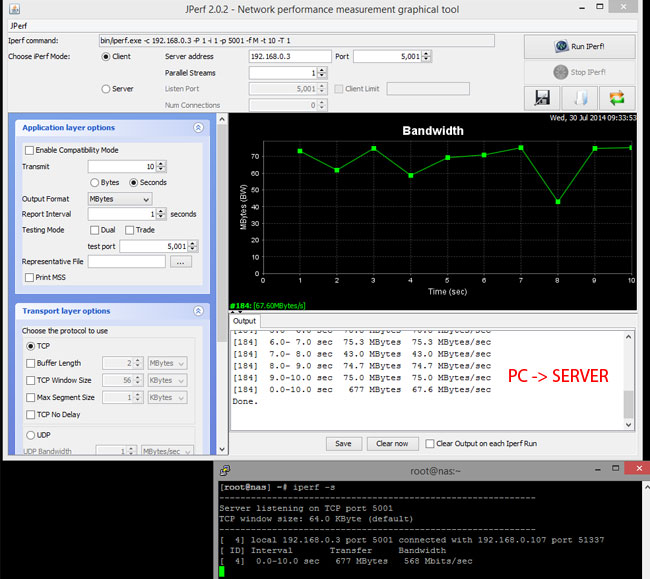Image resolution: width=650 pixels, height=579 pixels.
Task: Click the options panel scroll up arrow
Action: point(222,119)
